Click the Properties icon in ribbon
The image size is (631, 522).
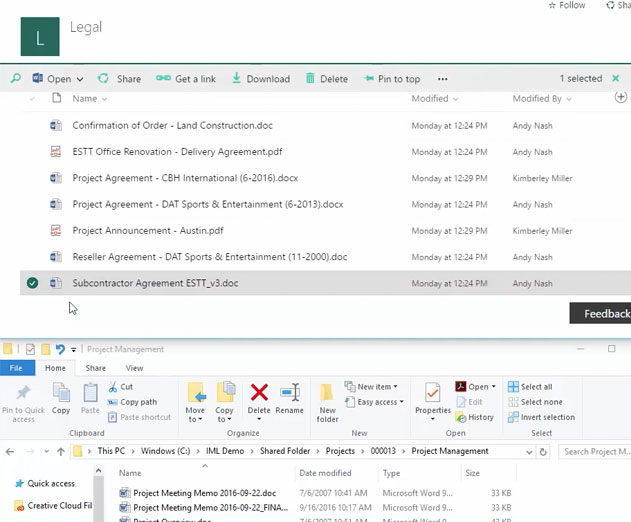click(433, 392)
